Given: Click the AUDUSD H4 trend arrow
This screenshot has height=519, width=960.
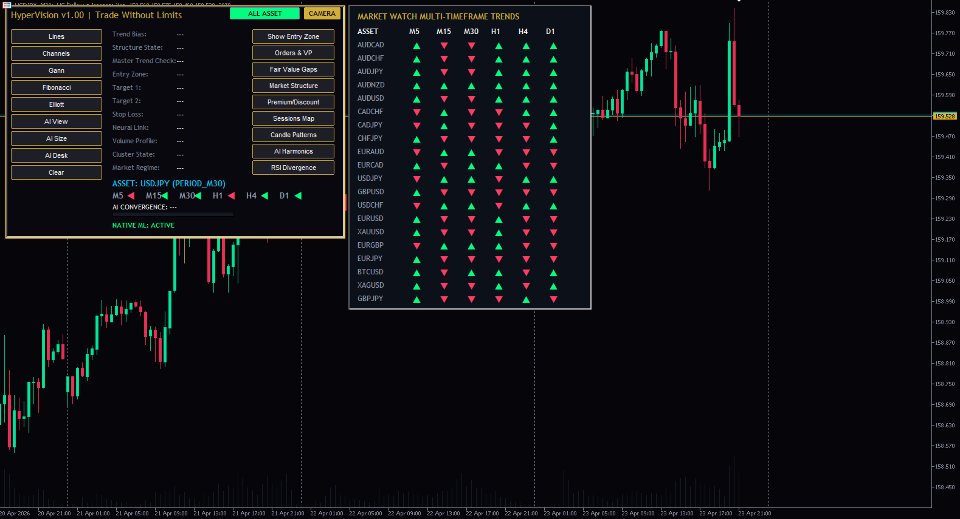Looking at the screenshot, I should (526, 99).
